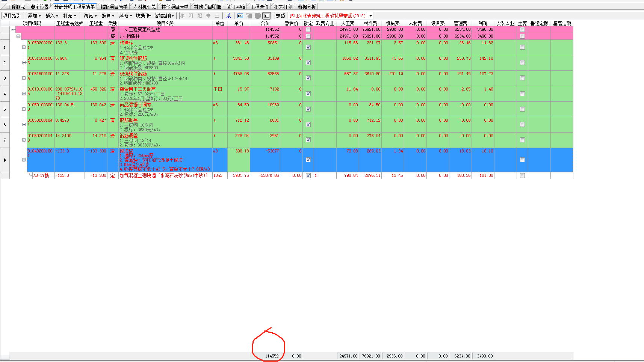Open the 块操作 dropdown menu
644x362 pixels.
tap(144, 16)
